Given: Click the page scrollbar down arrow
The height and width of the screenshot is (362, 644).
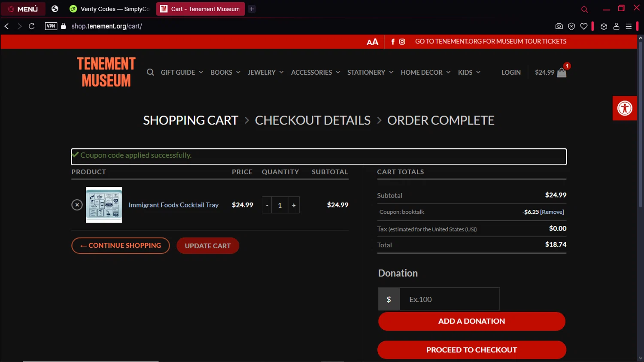Looking at the screenshot, I should (641, 358).
